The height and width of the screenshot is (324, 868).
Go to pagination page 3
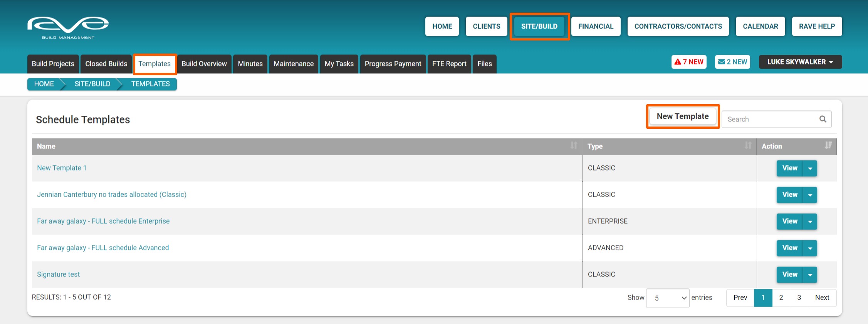[799, 298]
